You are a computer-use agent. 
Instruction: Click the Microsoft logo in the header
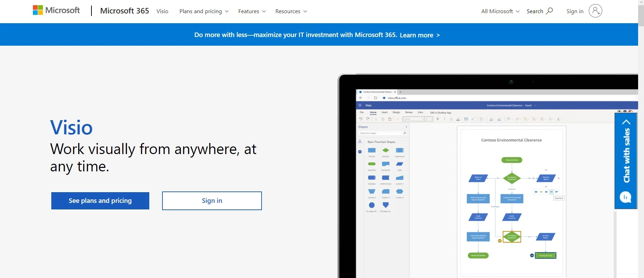click(x=56, y=10)
